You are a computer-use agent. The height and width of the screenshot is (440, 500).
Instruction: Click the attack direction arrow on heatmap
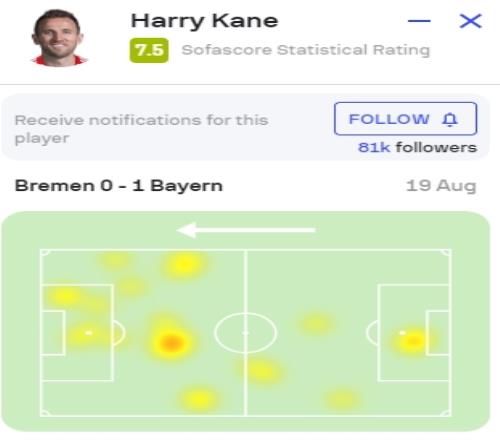pyautogui.click(x=246, y=230)
